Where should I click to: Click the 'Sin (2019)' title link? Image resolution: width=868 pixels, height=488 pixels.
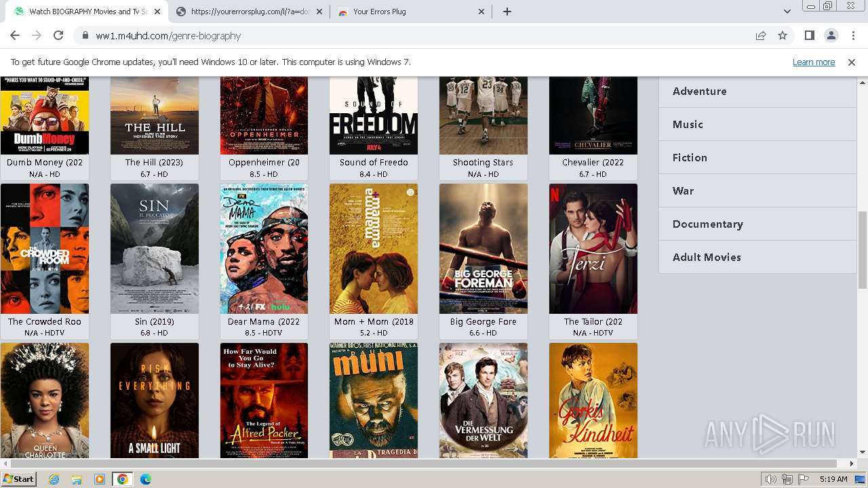pyautogui.click(x=155, y=322)
